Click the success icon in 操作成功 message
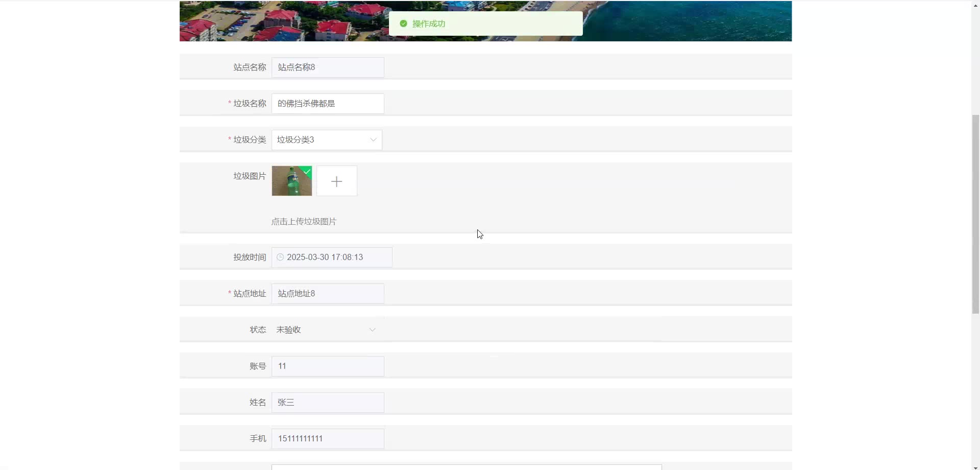This screenshot has height=470, width=980. (403, 24)
